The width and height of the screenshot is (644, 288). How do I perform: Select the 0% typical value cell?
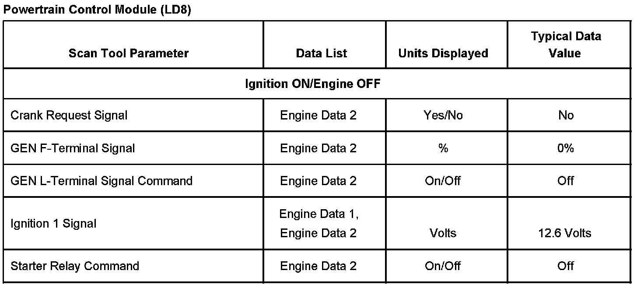[566, 148]
